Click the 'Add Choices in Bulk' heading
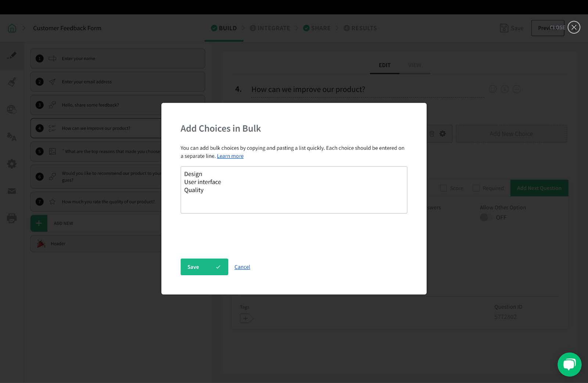This screenshot has height=383, width=588. [220, 128]
